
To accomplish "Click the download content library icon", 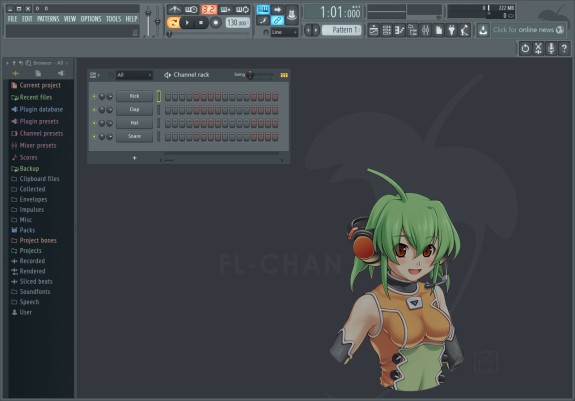I will pos(483,30).
